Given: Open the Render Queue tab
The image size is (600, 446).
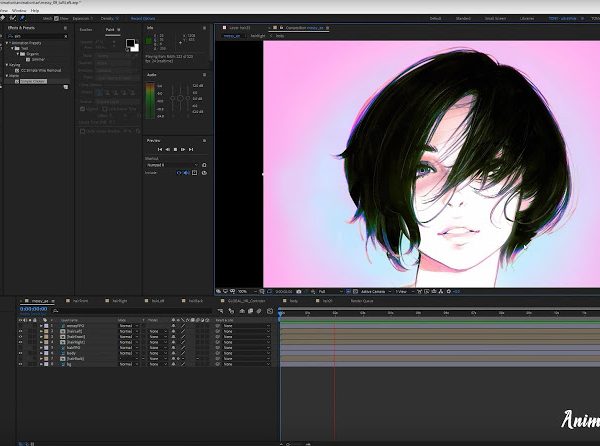Looking at the screenshot, I should 362,301.
